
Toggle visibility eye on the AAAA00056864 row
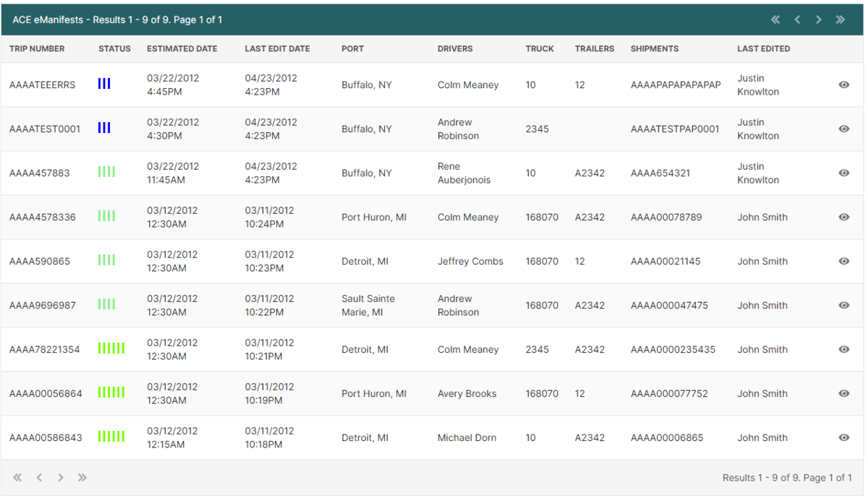(x=844, y=393)
